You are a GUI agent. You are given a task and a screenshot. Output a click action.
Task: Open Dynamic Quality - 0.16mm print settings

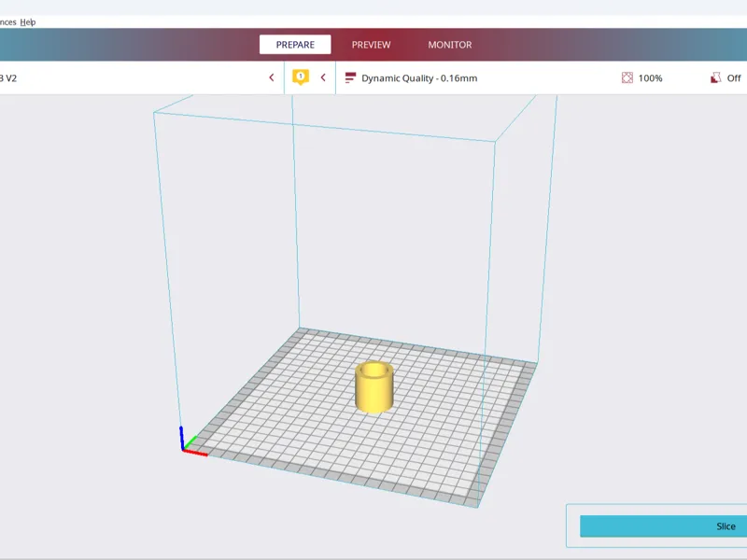419,78
